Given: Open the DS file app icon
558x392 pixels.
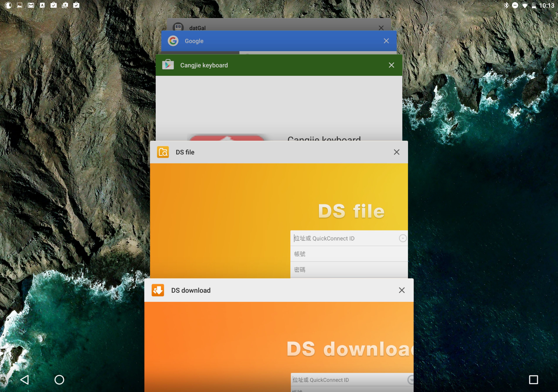Looking at the screenshot, I should pos(163,152).
